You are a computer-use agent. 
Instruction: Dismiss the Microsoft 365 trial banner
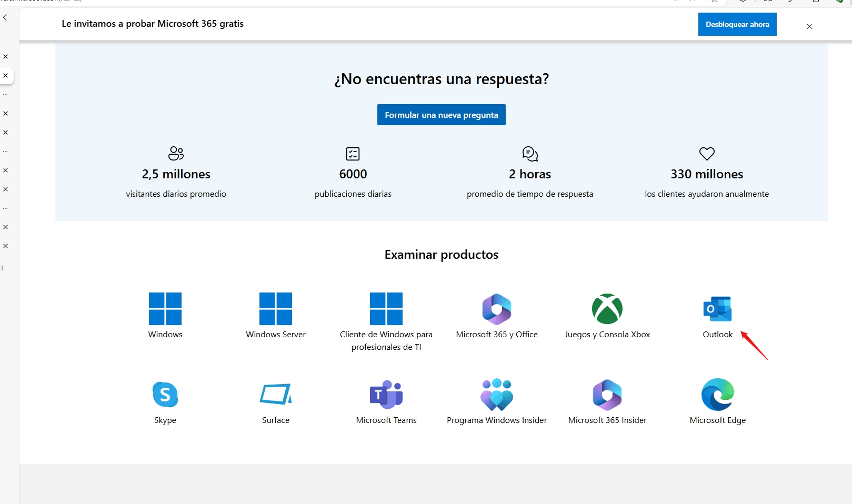[x=809, y=26]
